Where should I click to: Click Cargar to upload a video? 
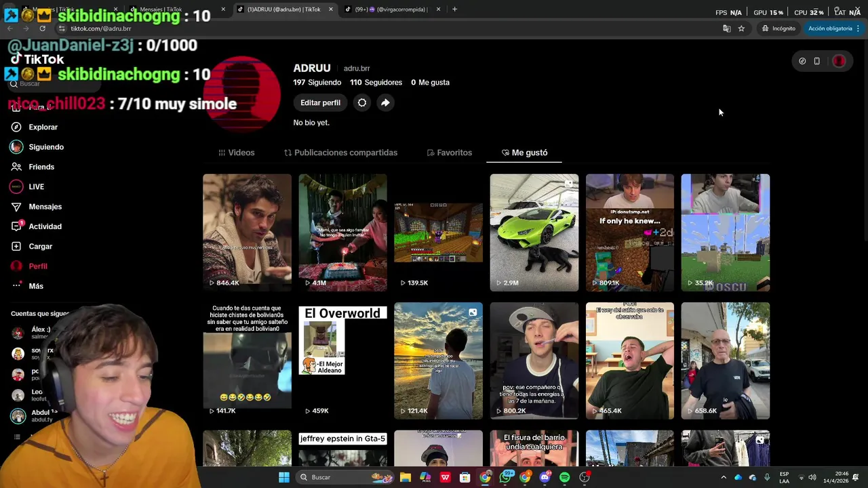[x=31, y=246]
